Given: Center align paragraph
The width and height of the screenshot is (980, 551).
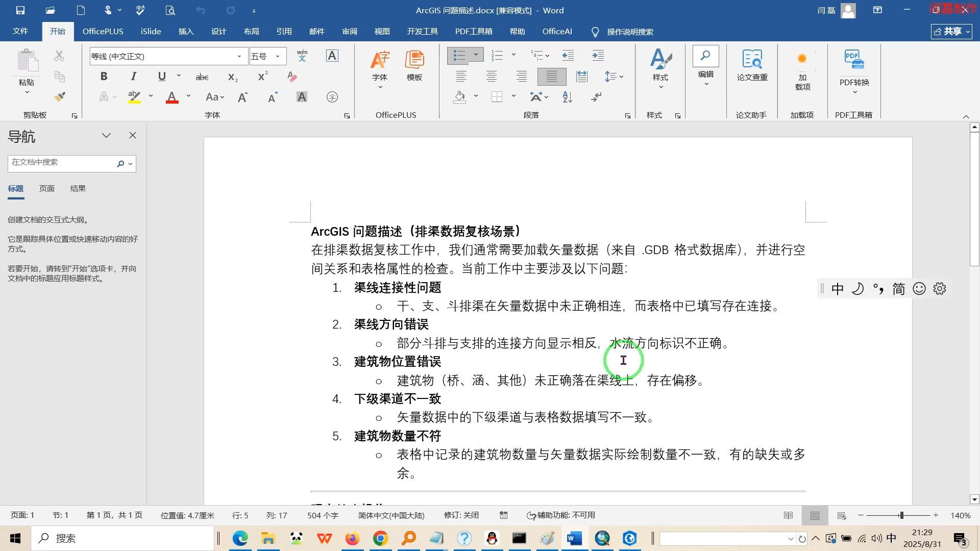Looking at the screenshot, I should coord(491,77).
